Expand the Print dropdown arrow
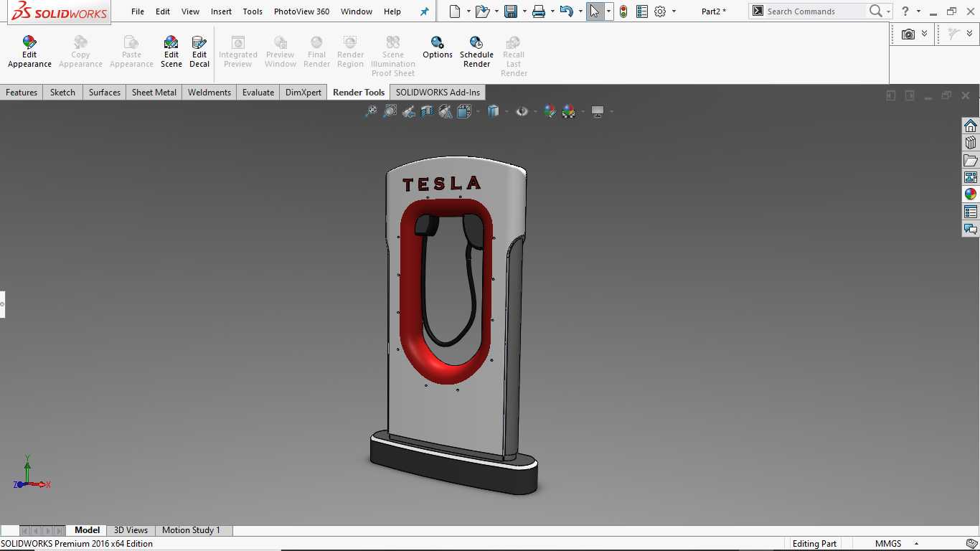The height and width of the screenshot is (551, 980). pos(552,11)
